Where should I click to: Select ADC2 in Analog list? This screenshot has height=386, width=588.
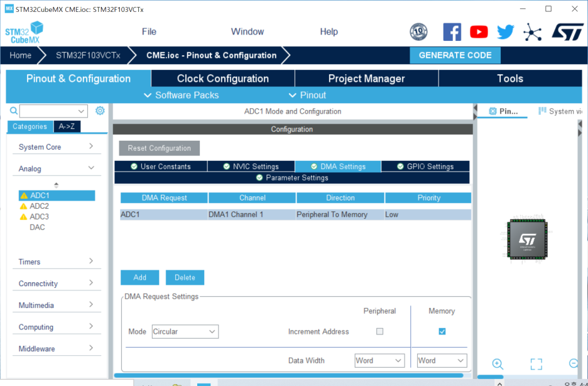(40, 206)
